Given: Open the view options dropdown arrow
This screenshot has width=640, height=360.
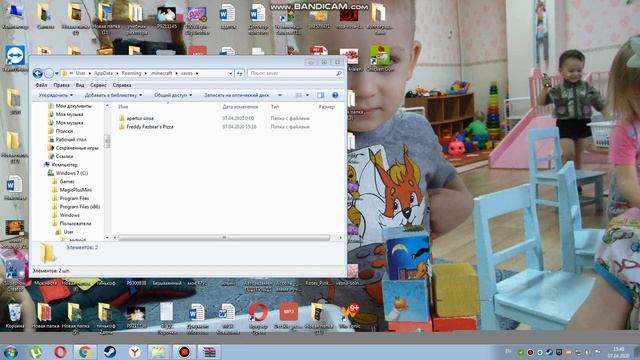Looking at the screenshot, I should [x=307, y=95].
